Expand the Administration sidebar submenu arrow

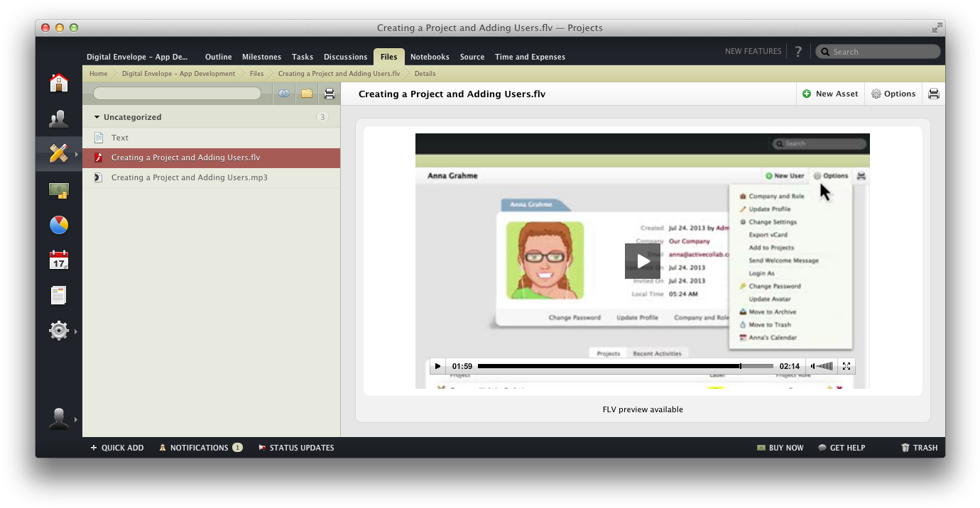(76, 331)
